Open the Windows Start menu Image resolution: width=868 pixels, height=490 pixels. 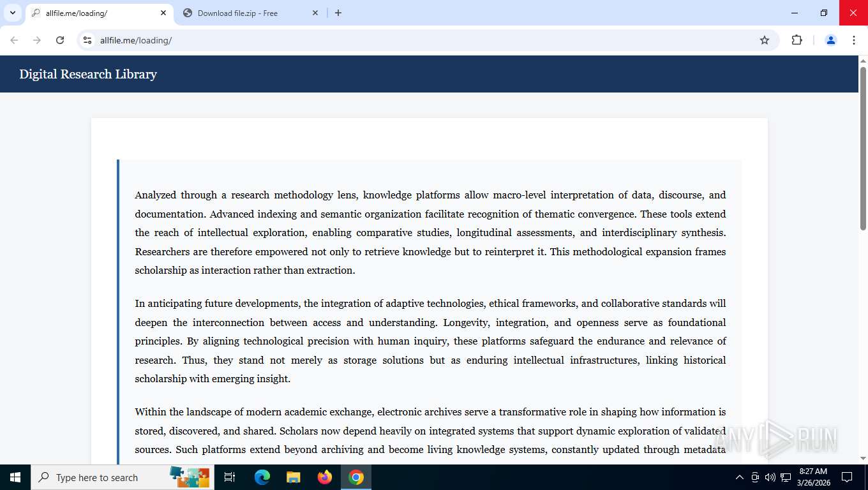15,477
